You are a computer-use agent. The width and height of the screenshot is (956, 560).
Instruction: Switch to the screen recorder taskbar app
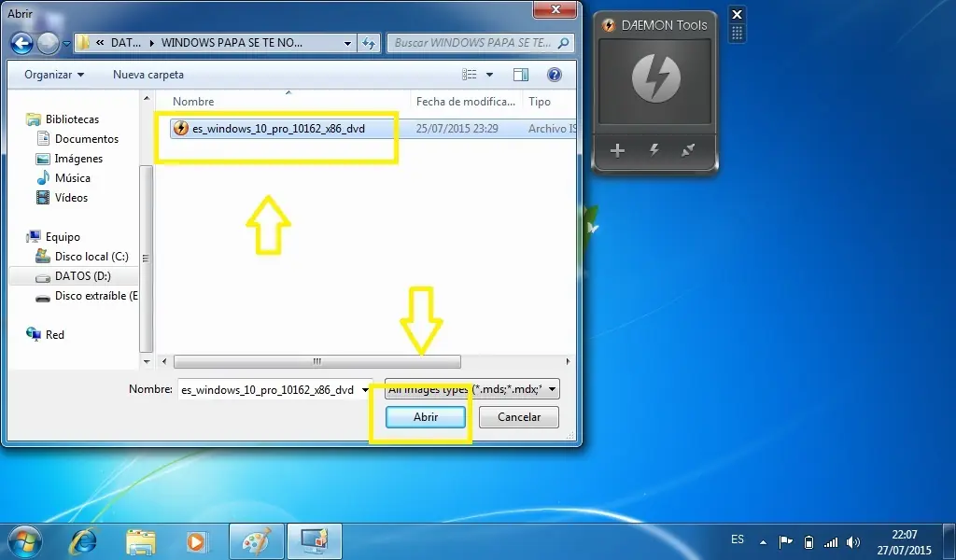(315, 541)
